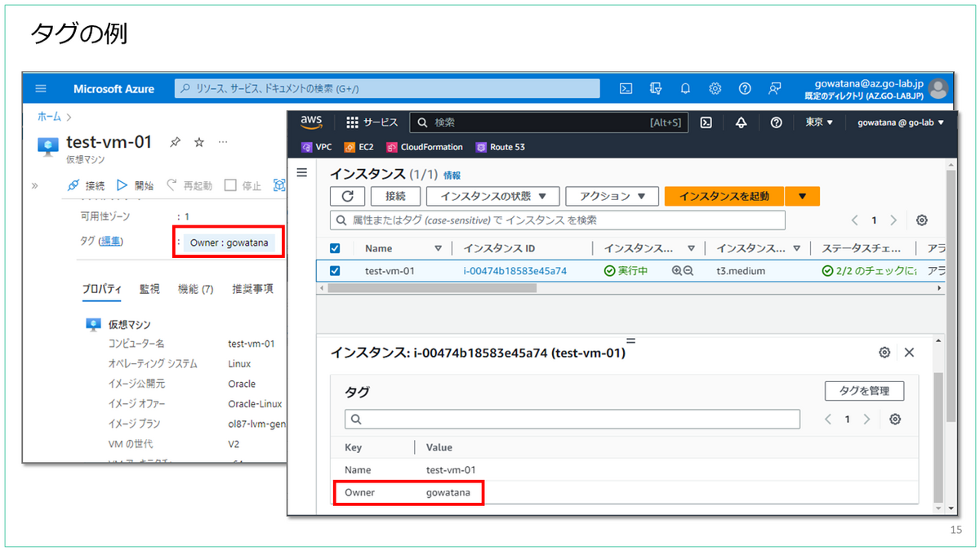Screen dimensions: 980x551
Task: Open CloudFormation shortcut in AWS favorites
Action: [x=425, y=147]
